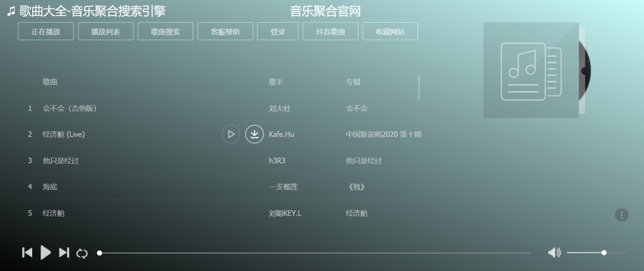This screenshot has width=644, height=271.
Task: Select the song 海底
Action: (50, 187)
